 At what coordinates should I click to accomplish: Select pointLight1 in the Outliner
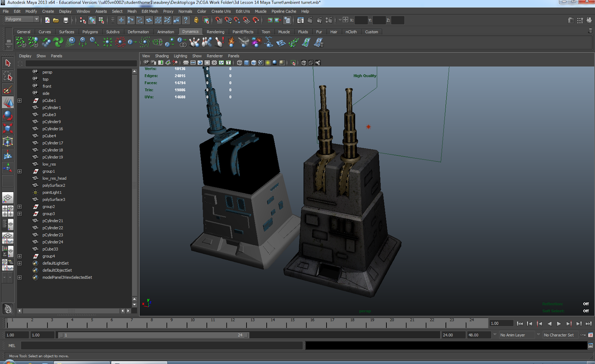(x=52, y=192)
